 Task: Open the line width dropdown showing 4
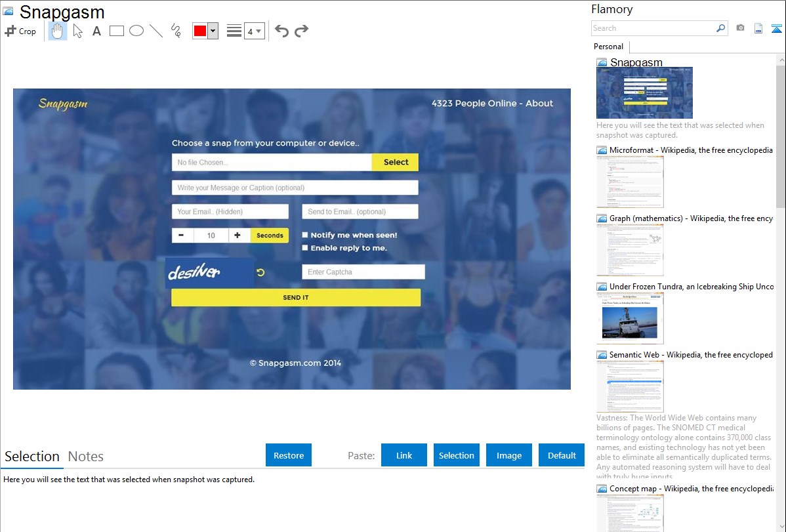point(254,31)
